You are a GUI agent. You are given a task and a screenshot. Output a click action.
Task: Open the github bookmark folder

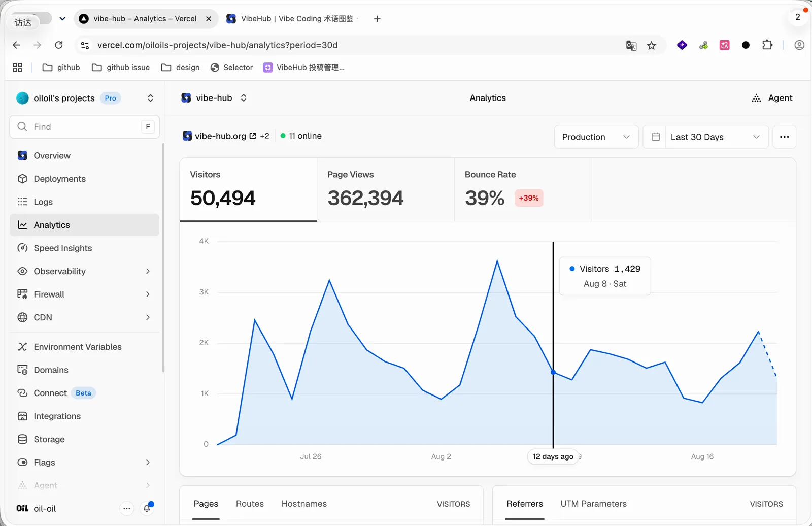click(x=61, y=68)
